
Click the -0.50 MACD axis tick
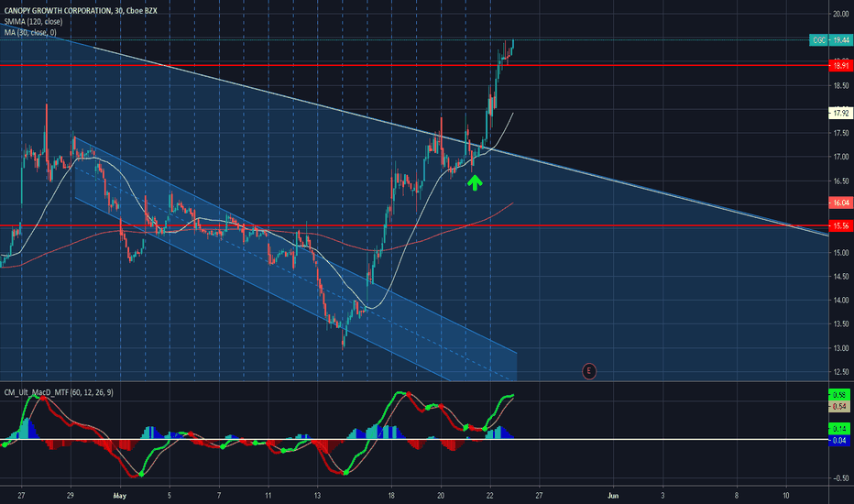[x=840, y=478]
